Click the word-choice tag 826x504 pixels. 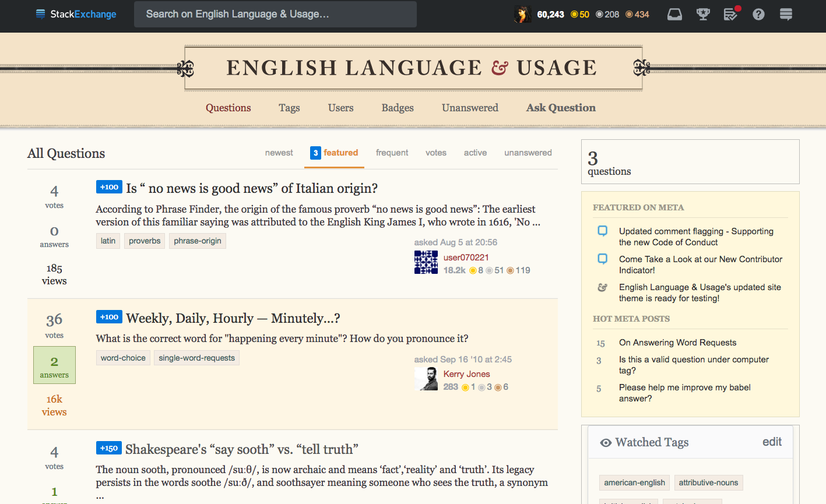click(x=123, y=358)
